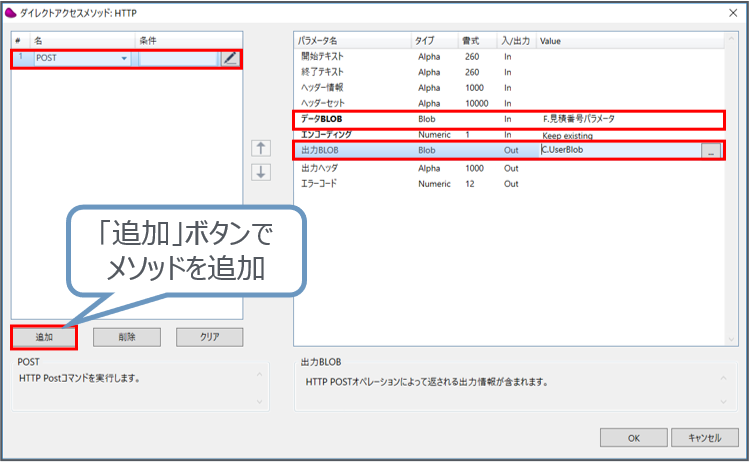Click the pencil edit icon beside condition field
This screenshot has height=462, width=749.
point(231,59)
